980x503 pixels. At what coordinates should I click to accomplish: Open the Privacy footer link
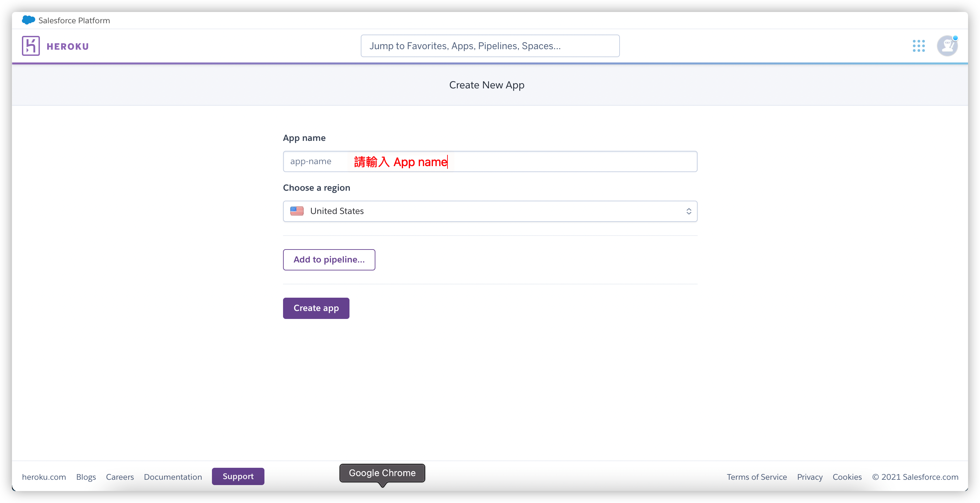pyautogui.click(x=810, y=477)
